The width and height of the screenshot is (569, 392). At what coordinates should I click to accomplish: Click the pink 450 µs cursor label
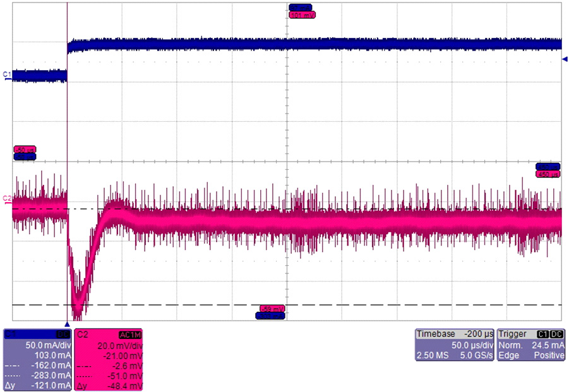point(547,174)
